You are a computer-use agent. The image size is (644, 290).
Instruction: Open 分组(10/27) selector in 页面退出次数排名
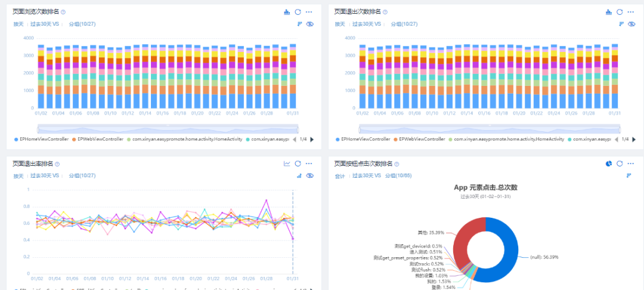coord(404,24)
